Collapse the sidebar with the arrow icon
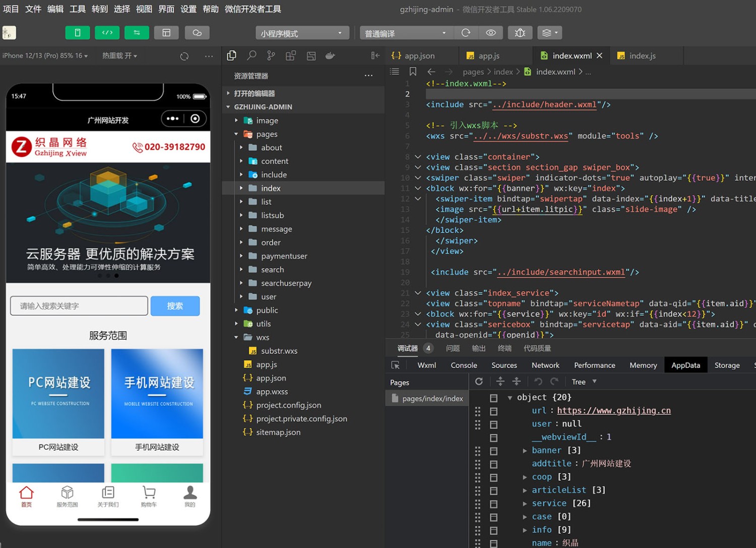 [x=375, y=55]
